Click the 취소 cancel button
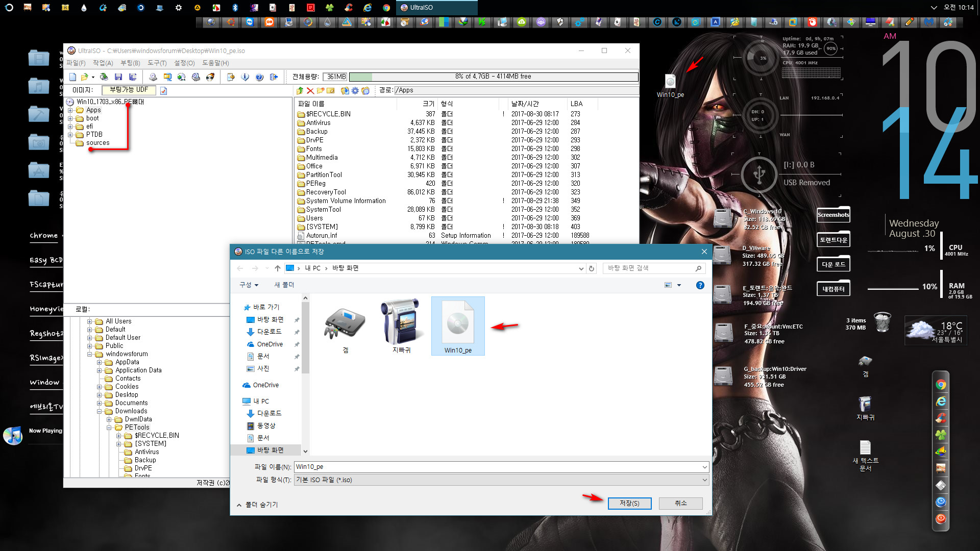This screenshot has width=980, height=551. [680, 504]
